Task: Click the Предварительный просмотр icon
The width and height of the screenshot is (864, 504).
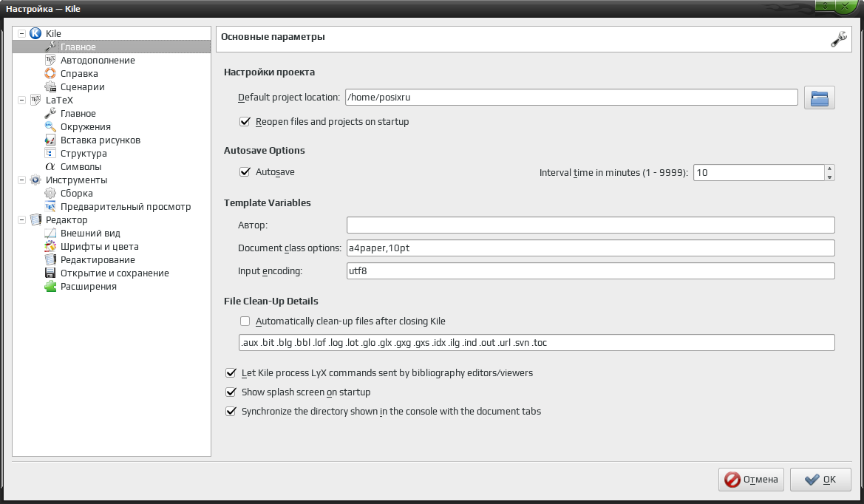Action: click(50, 207)
